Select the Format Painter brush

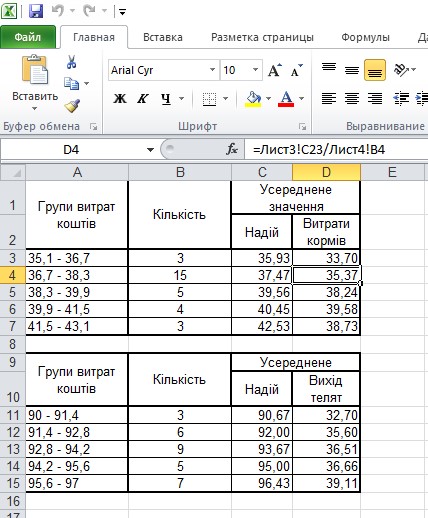coord(72,105)
